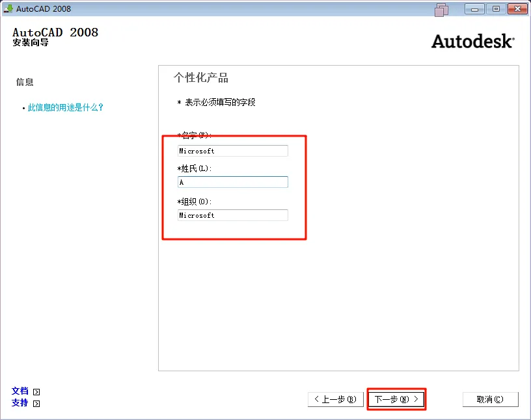This screenshot has height=420, width=531.
Task: Cancel installation with 取消(C) button
Action: [491, 399]
